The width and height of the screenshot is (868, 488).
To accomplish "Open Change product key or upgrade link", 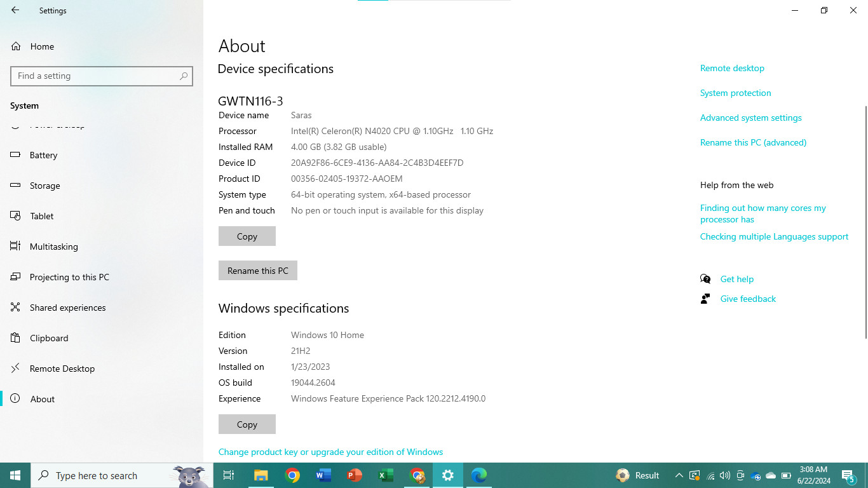I will click(x=330, y=452).
